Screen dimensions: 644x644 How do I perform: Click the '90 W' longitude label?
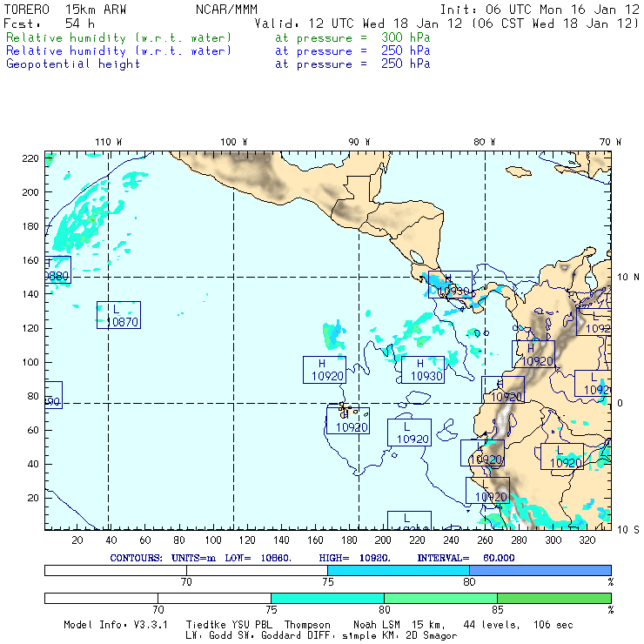point(359,142)
